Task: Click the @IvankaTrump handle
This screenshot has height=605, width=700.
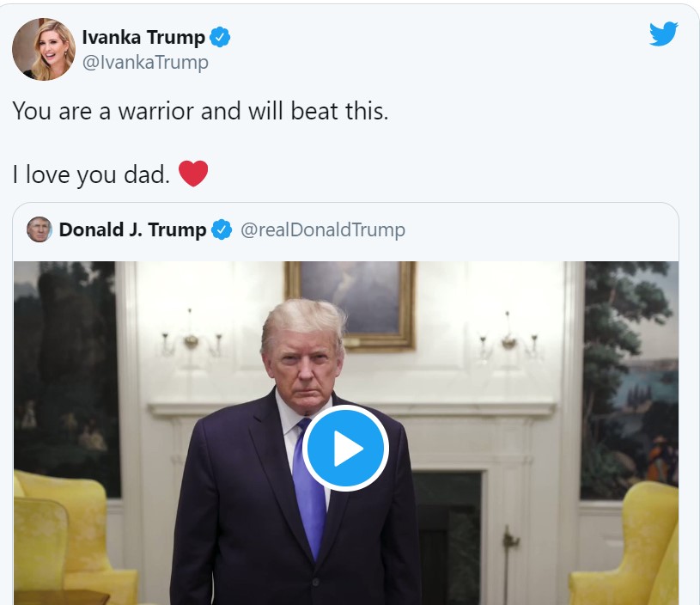Action: coord(145,62)
